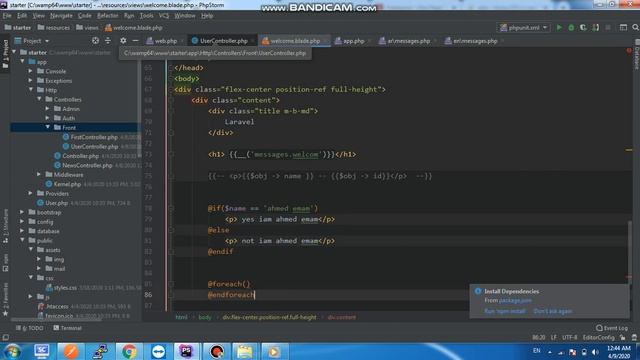Image resolution: width=640 pixels, height=360 pixels.
Task: Select NewsController.php in project tree
Action: 87,165
